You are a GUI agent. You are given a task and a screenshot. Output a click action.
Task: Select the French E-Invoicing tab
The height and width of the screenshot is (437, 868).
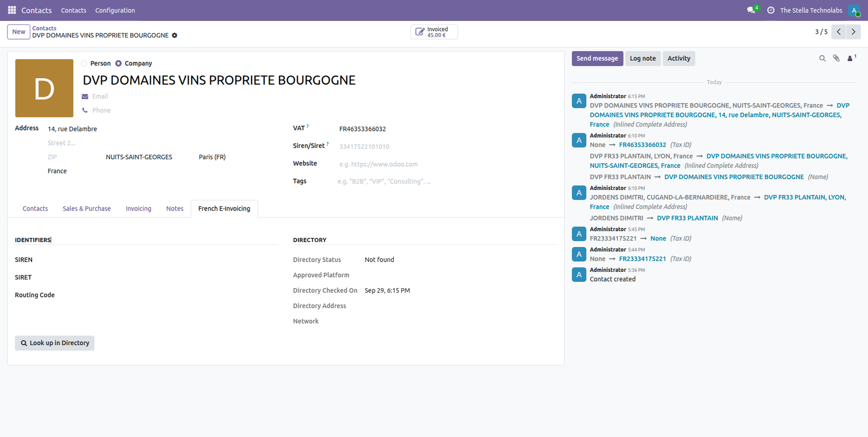(224, 208)
